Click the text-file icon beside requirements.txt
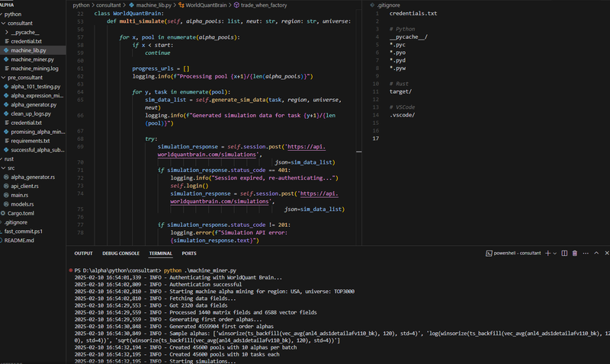This screenshot has width=610, height=364. coord(6,141)
